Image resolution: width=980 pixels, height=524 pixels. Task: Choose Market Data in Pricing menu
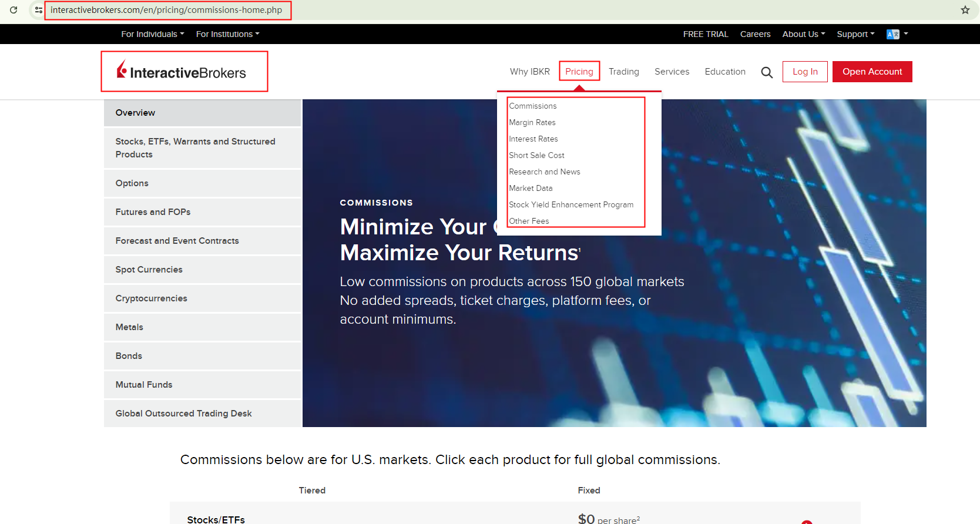tap(531, 188)
